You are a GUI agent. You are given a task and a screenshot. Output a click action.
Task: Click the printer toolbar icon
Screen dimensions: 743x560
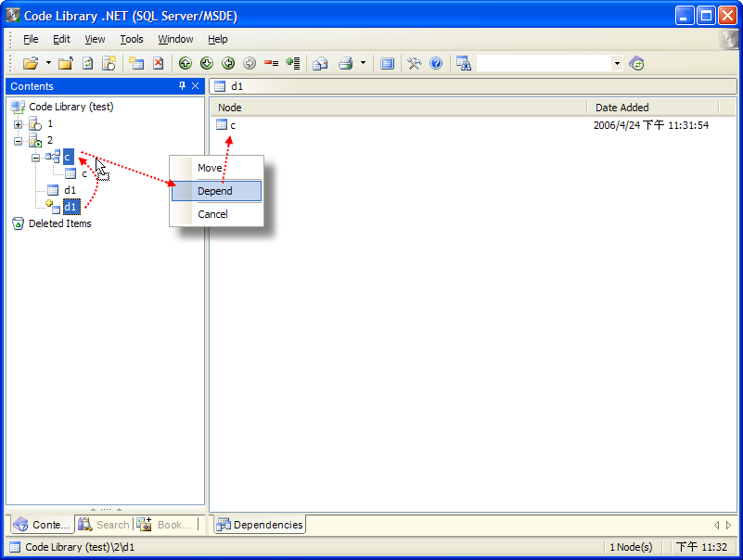click(346, 63)
